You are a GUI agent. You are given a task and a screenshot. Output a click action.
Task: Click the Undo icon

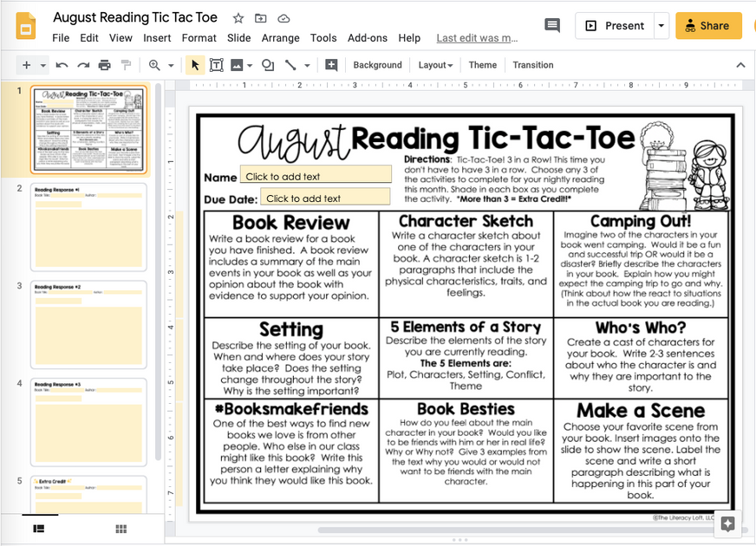[61, 65]
